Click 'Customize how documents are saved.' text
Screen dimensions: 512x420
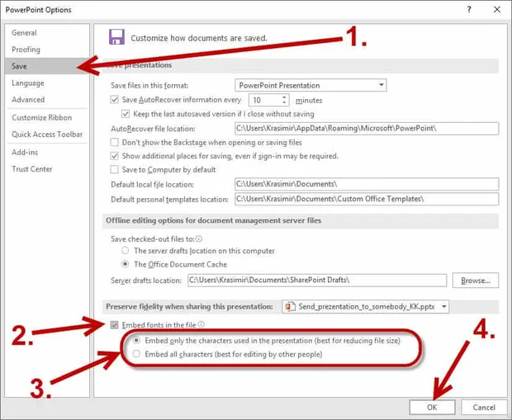(199, 38)
